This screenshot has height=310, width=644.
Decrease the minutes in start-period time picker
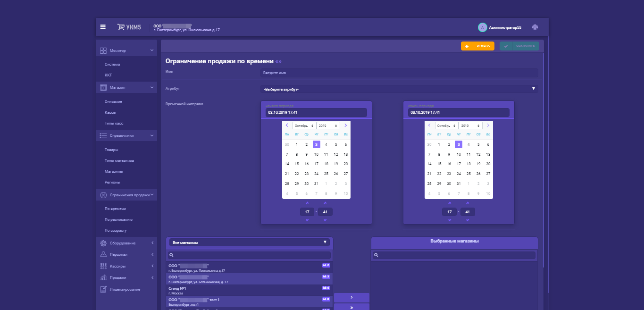tap(325, 220)
